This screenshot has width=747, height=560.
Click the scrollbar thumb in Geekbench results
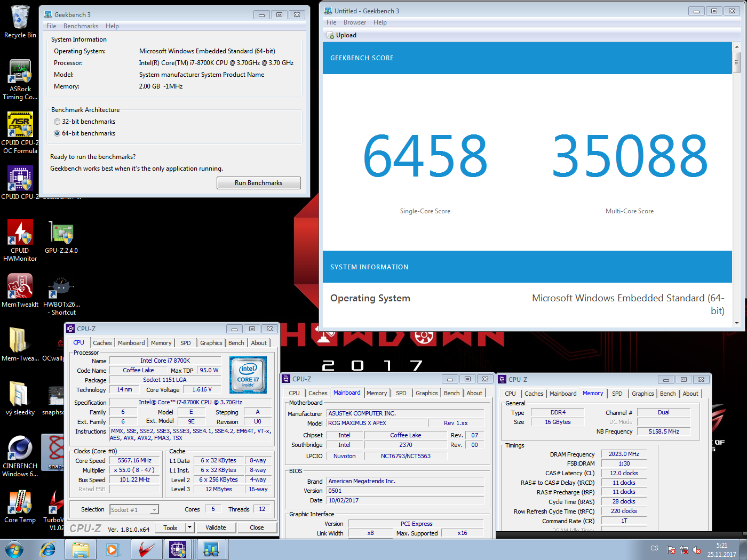[736, 62]
